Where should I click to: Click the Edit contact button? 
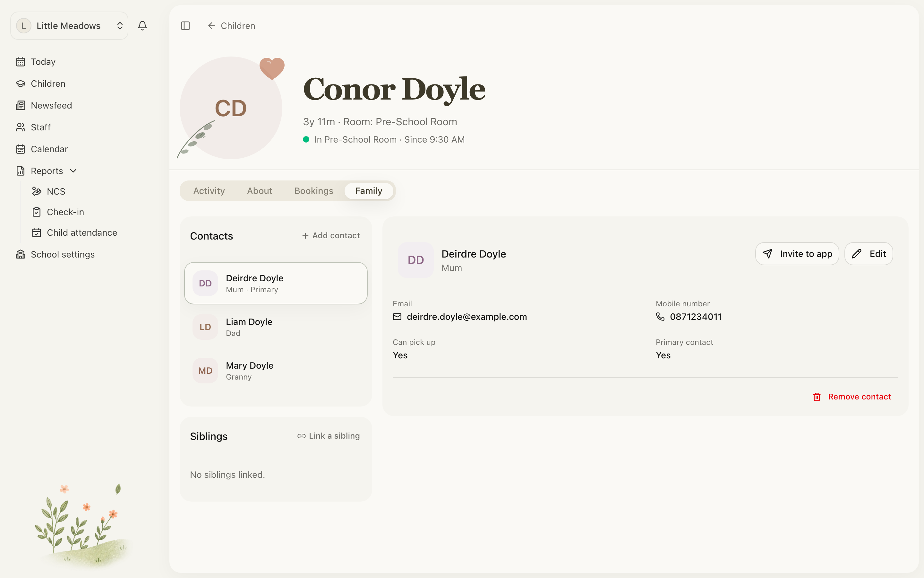click(868, 253)
